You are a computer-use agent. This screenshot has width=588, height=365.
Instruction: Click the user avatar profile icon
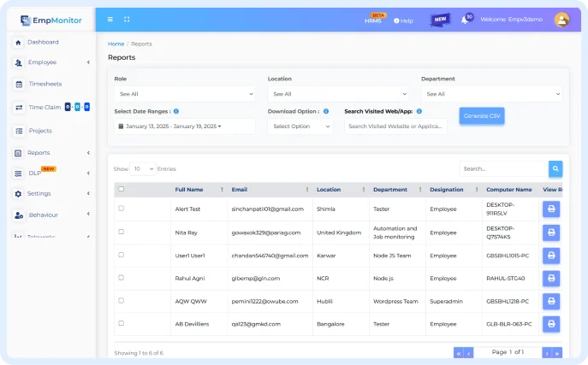tap(561, 19)
